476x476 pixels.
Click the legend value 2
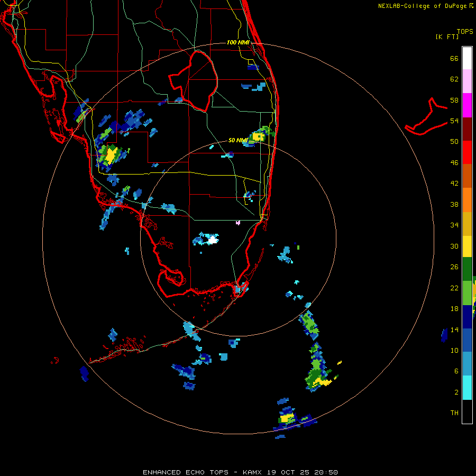pyautogui.click(x=456, y=392)
